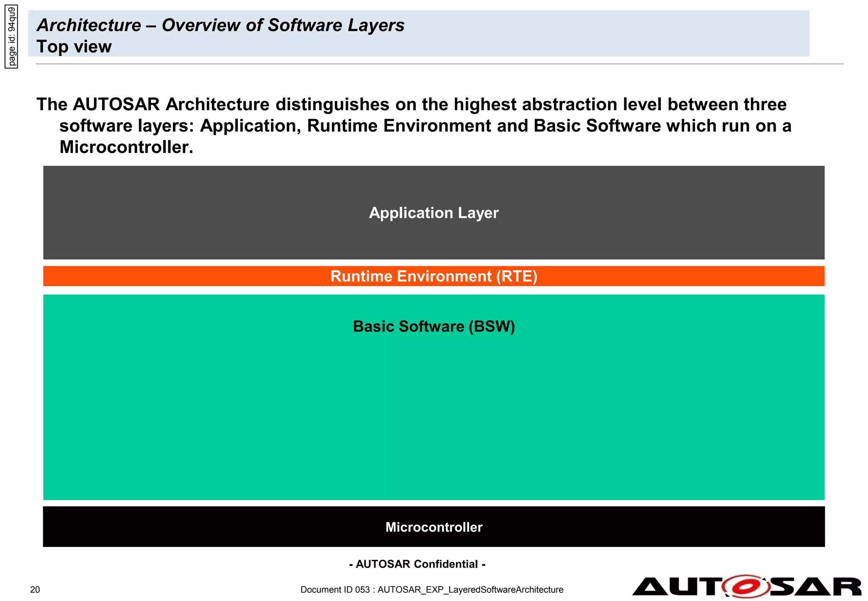Click the Basic Software (BSW) block
The image size is (868, 601).
coord(434,397)
